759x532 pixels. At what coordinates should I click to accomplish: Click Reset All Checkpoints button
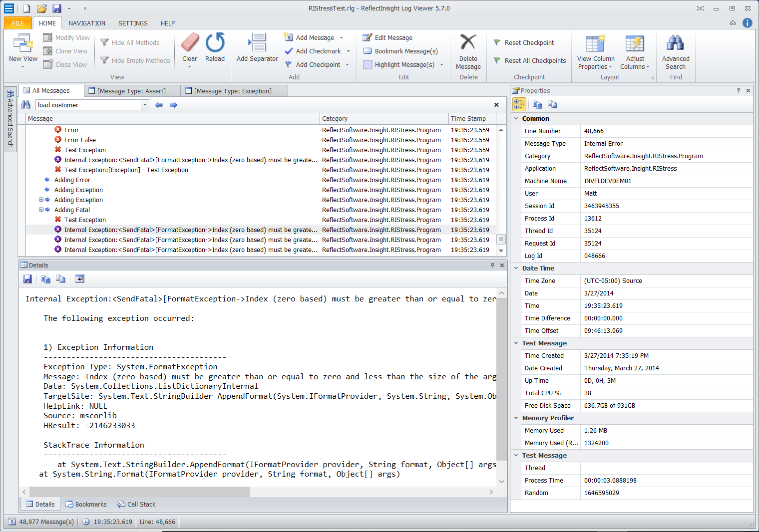(x=530, y=61)
